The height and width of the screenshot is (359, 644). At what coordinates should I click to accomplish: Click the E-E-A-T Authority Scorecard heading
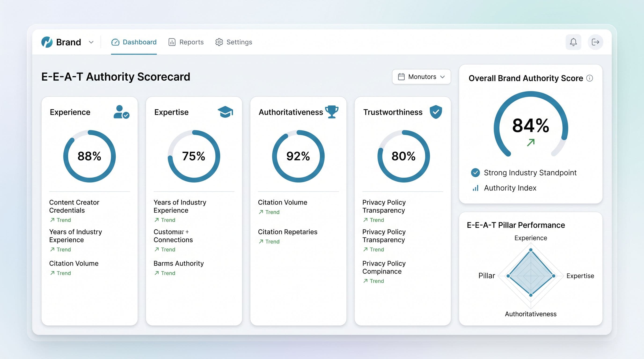coord(116,77)
